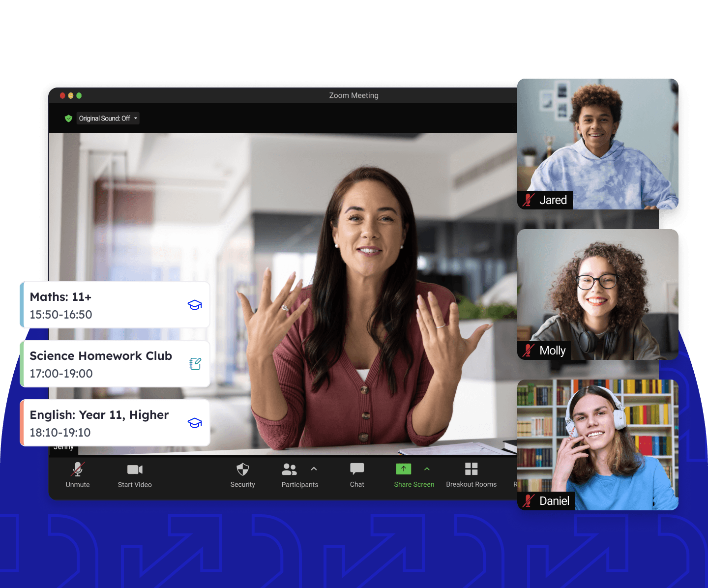708x588 pixels.
Task: Click the Jared name label
Action: tap(553, 200)
